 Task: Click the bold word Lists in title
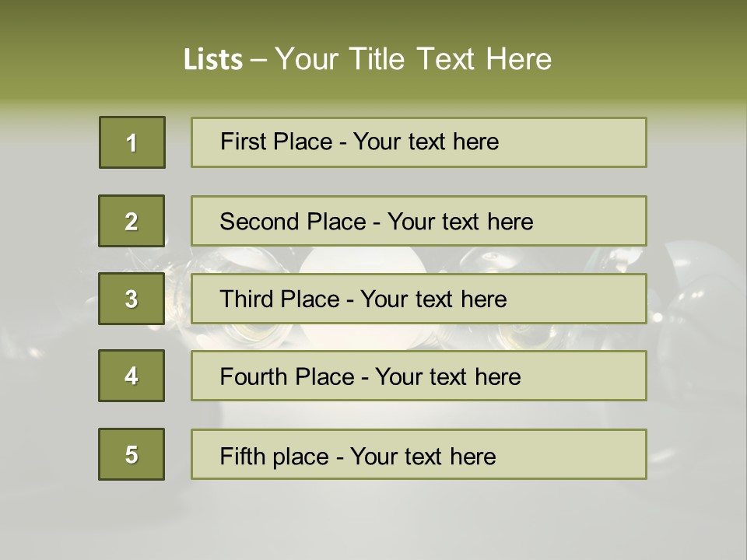(213, 60)
